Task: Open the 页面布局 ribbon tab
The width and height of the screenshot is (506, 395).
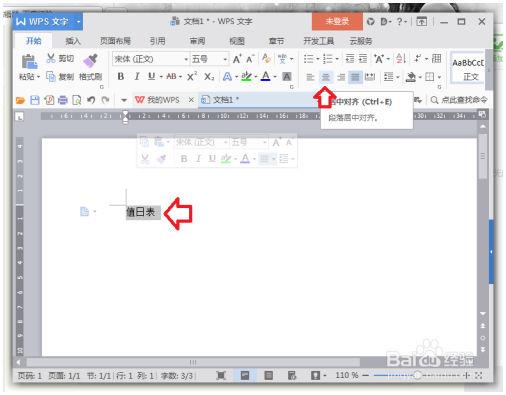Action: click(115, 41)
